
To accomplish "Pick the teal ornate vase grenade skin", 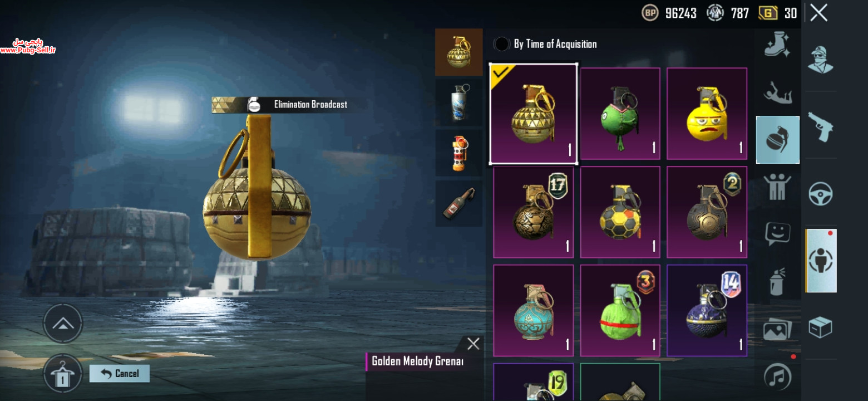I will coord(533,310).
